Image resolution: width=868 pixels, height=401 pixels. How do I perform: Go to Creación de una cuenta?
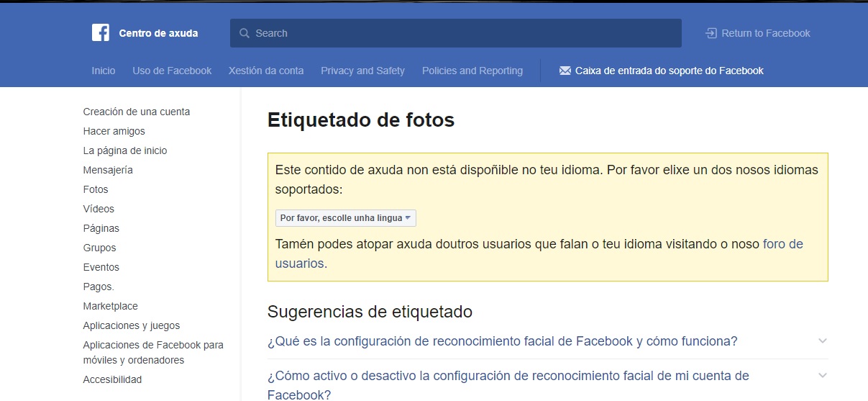click(x=137, y=112)
